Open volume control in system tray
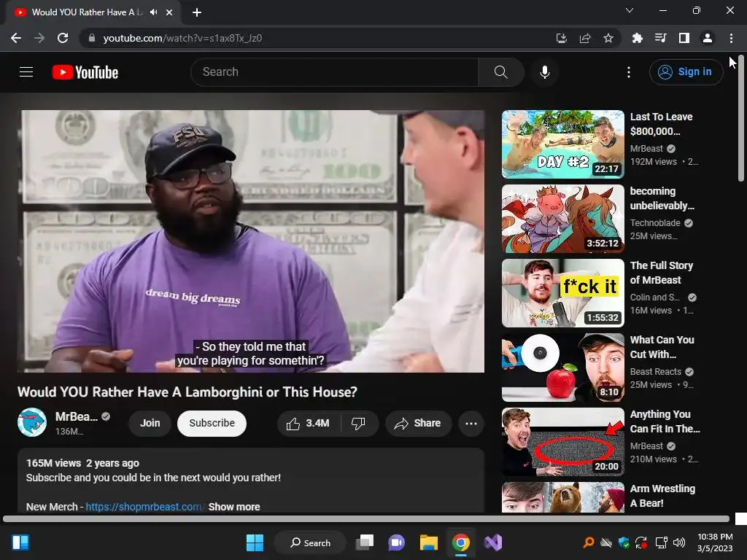The width and height of the screenshot is (747, 560). point(679,542)
